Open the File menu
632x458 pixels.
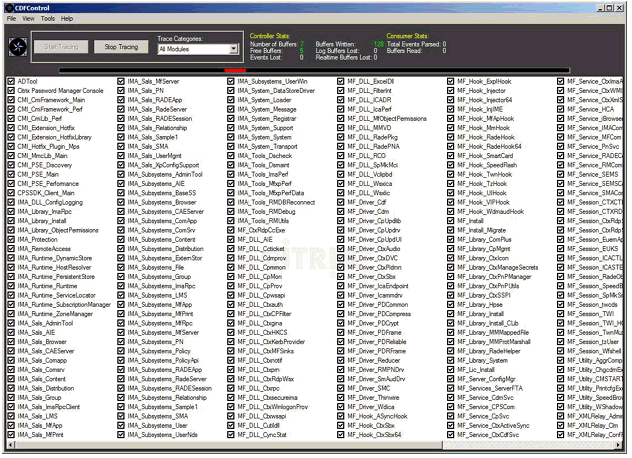point(12,19)
